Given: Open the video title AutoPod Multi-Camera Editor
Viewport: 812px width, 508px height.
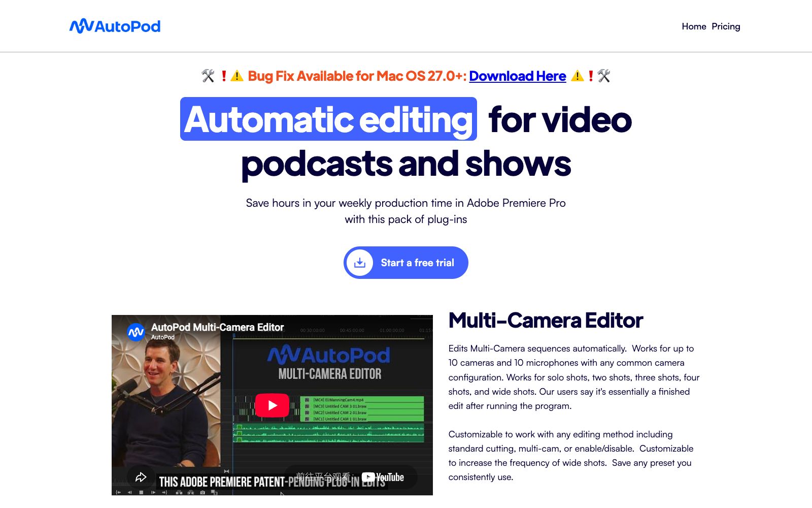Looking at the screenshot, I should click(217, 327).
